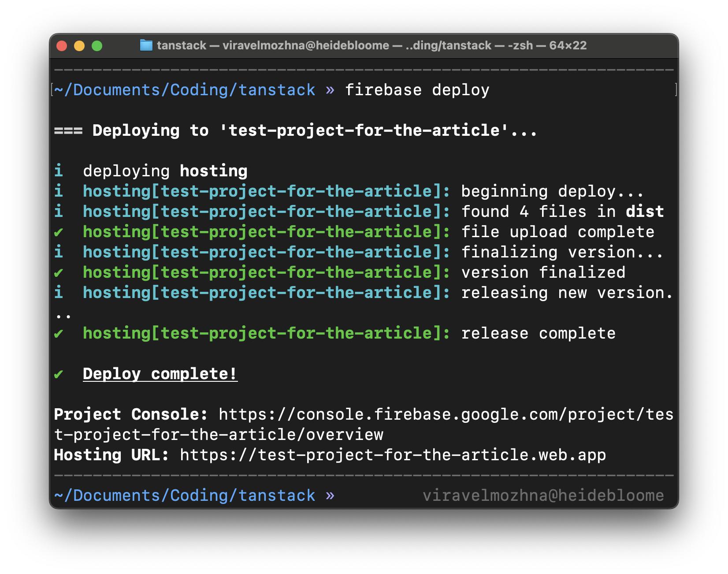Screen dimensions: 728x574
Task: Open the Project Console Firebase link
Action: click(444, 414)
